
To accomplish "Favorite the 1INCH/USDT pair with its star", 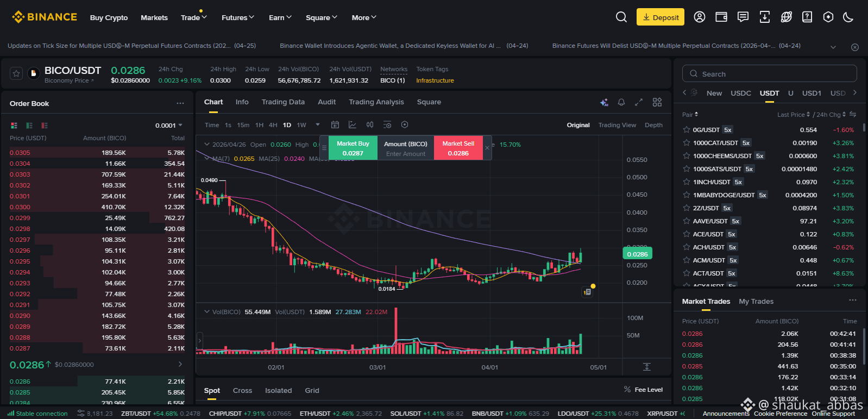I will click(687, 182).
